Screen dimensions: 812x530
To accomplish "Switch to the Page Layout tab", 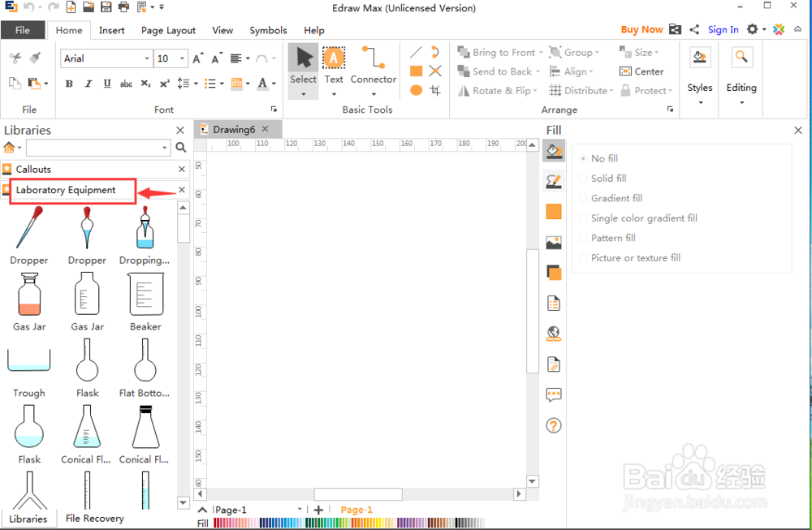I will pos(168,30).
